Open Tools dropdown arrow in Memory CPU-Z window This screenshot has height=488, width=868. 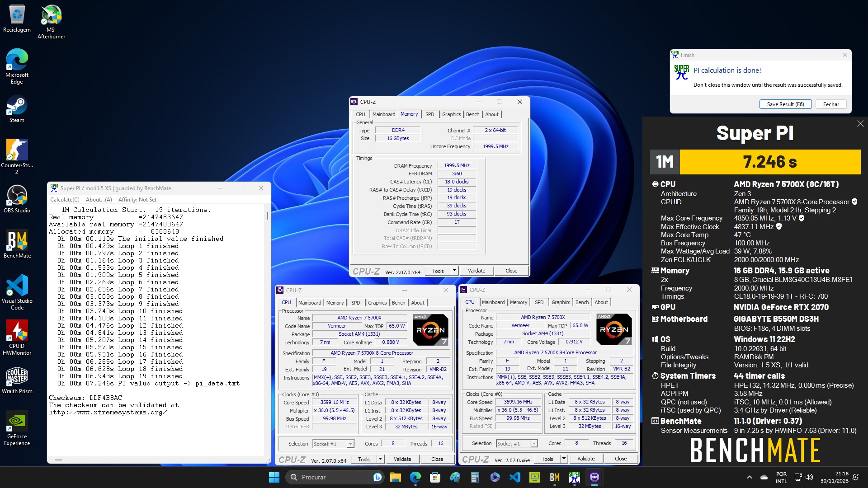tap(454, 271)
